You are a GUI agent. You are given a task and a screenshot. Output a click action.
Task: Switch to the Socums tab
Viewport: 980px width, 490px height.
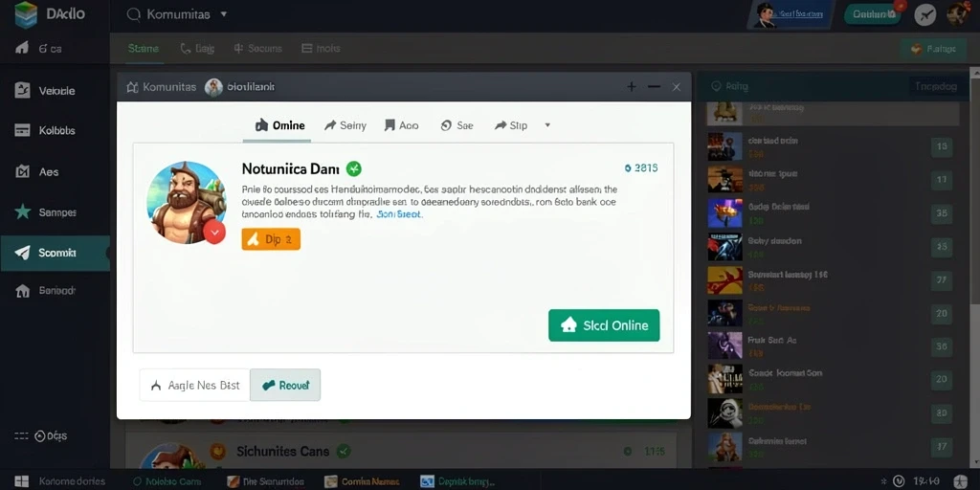257,48
